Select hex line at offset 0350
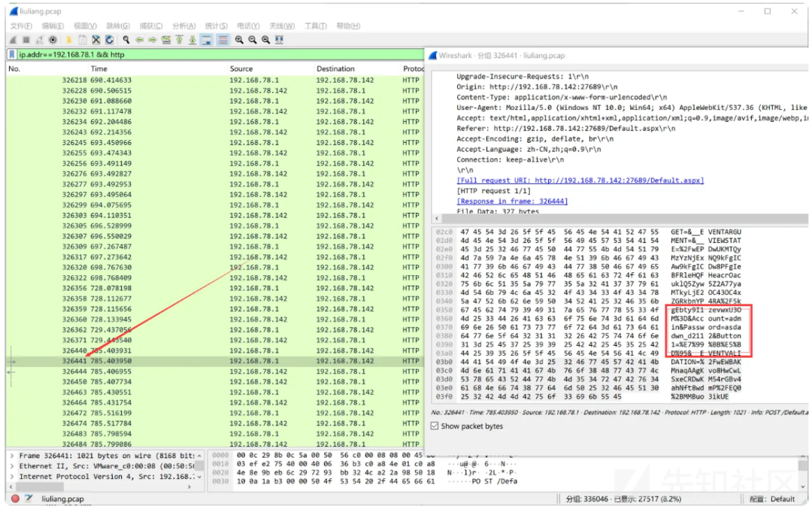 tap(588, 310)
